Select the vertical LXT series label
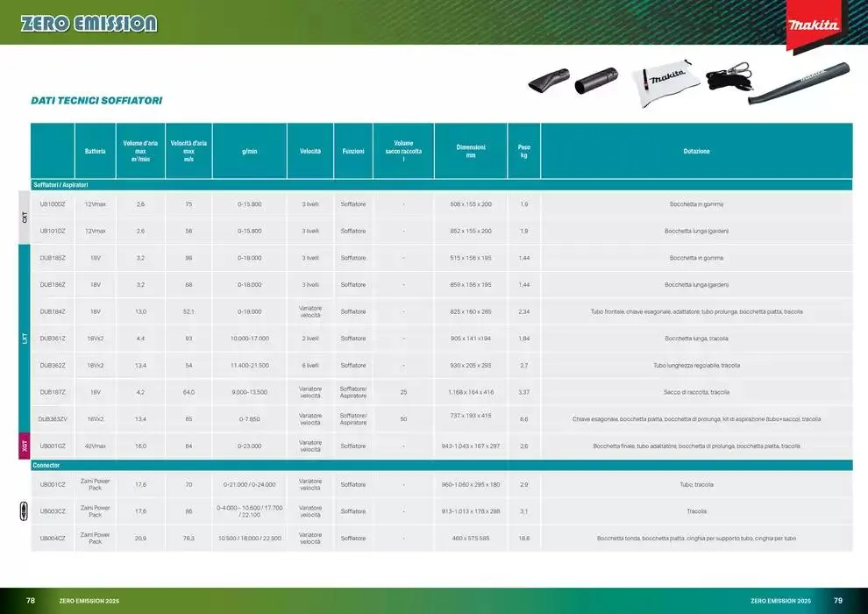868x614 pixels. click(x=25, y=338)
